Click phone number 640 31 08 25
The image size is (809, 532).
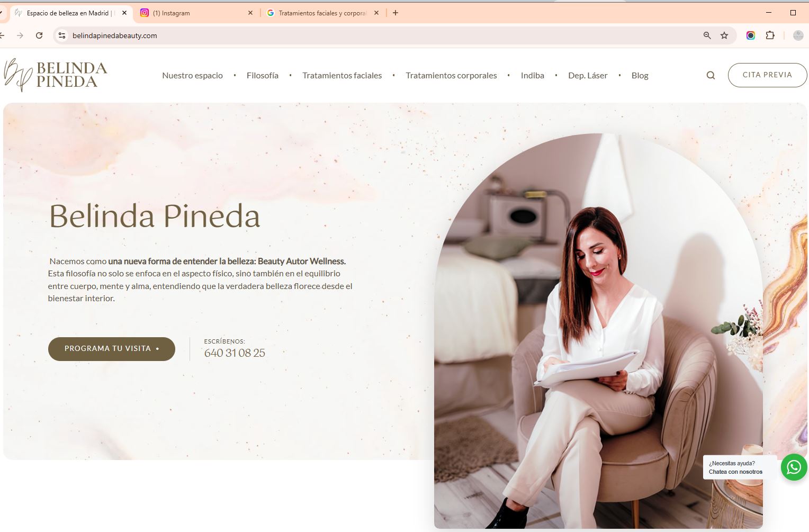click(x=235, y=353)
